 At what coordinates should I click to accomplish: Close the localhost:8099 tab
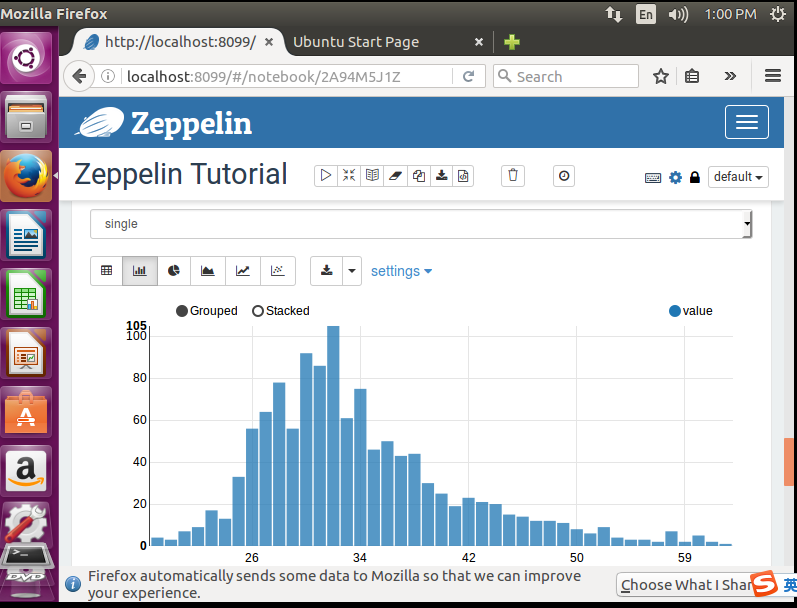click(269, 42)
